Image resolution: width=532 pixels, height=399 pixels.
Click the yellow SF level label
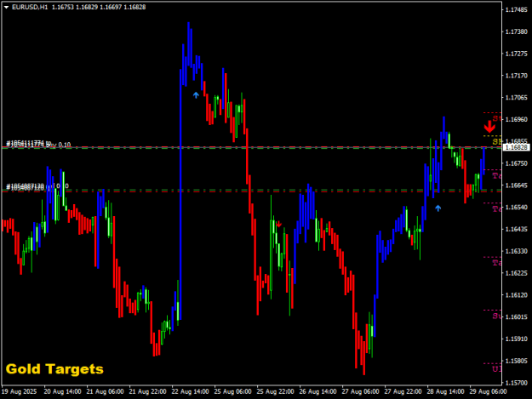point(497,141)
